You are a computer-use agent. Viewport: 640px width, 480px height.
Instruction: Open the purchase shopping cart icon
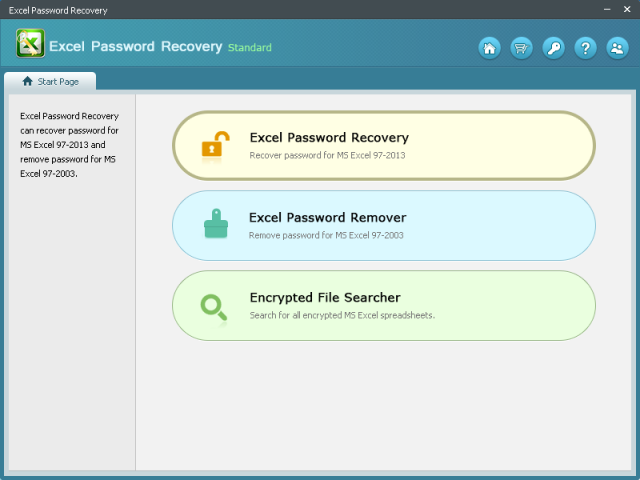(521, 47)
